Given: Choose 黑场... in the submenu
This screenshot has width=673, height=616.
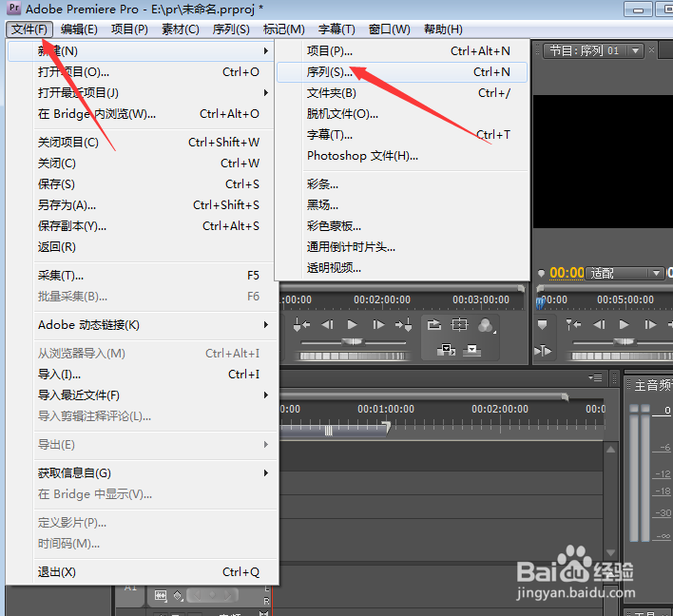Looking at the screenshot, I should [402, 205].
